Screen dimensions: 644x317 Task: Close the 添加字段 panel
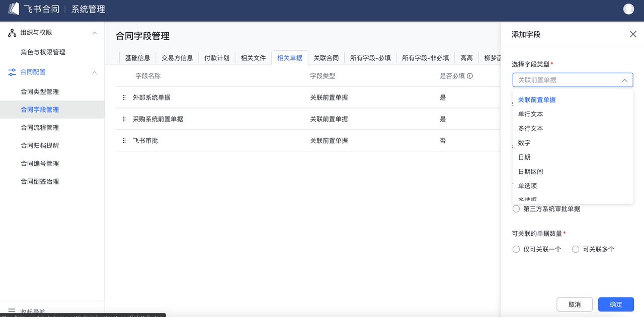tap(633, 34)
